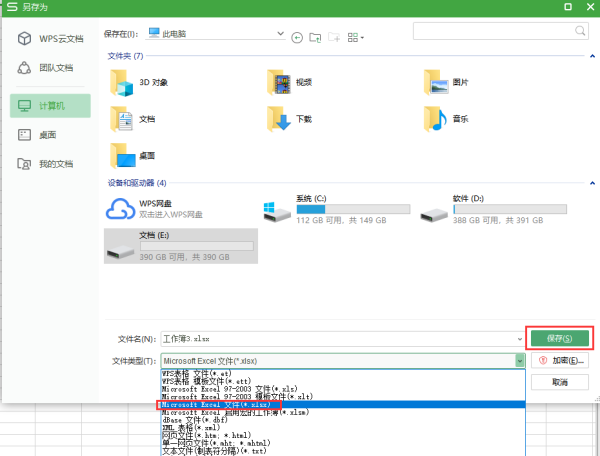Collapse the 文件夹 (7) section

pyautogui.click(x=592, y=56)
